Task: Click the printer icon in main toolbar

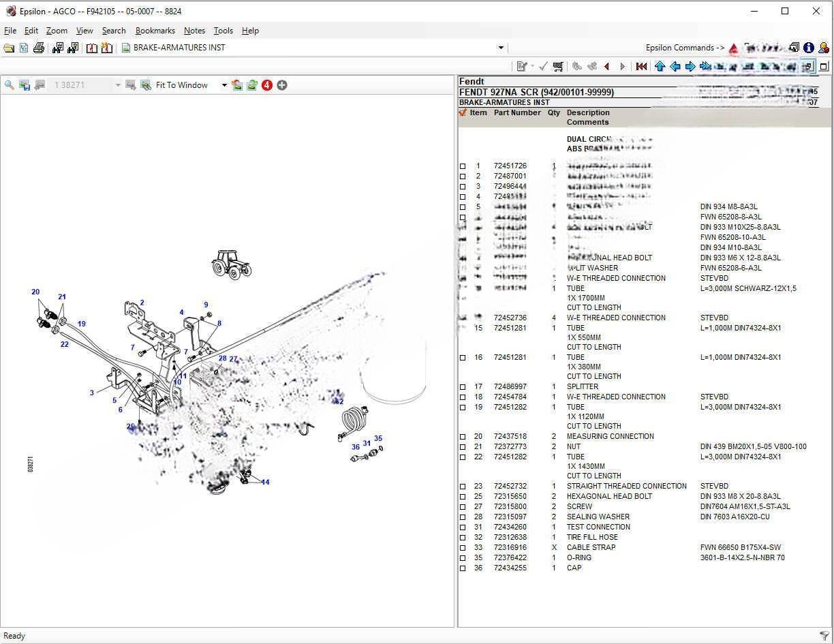Action: coord(39,48)
